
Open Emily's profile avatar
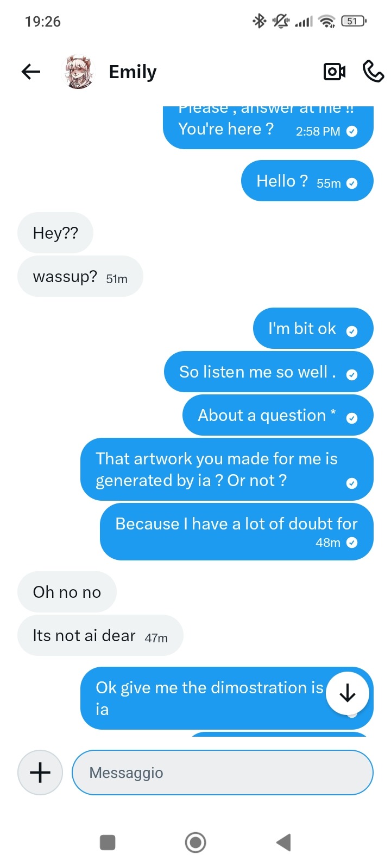tap(79, 72)
